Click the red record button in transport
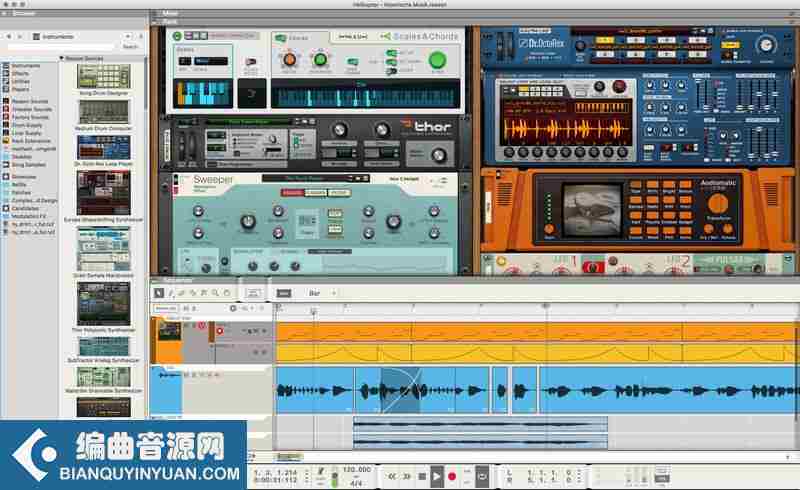Image resolution: width=800 pixels, height=490 pixels. pyautogui.click(x=452, y=476)
